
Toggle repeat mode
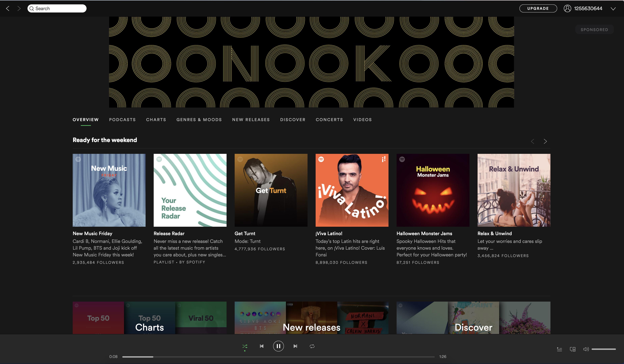[312, 346]
